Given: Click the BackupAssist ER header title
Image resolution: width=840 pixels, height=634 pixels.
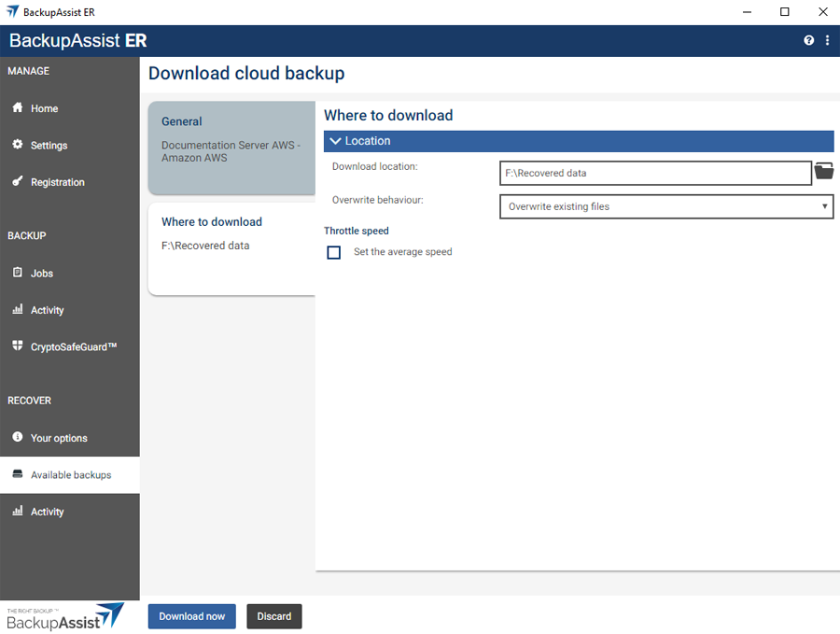Looking at the screenshot, I should pos(78,41).
